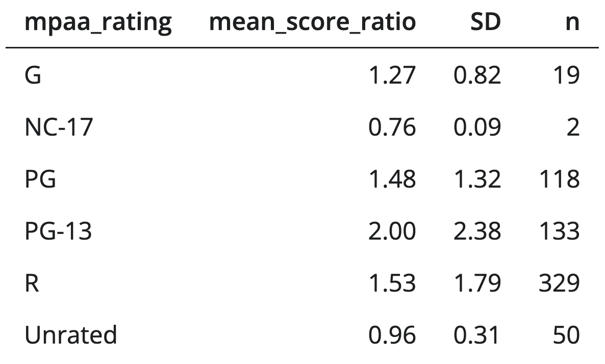The image size is (605, 364).
Task: Click the mpaa_rating column header
Action: (98, 23)
